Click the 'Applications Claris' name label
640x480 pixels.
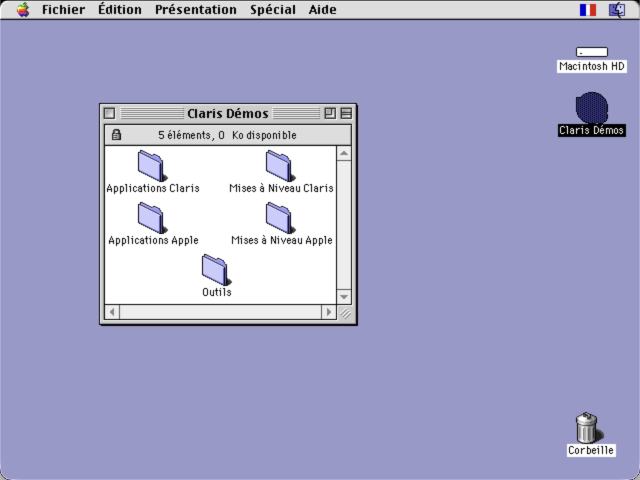(x=153, y=188)
